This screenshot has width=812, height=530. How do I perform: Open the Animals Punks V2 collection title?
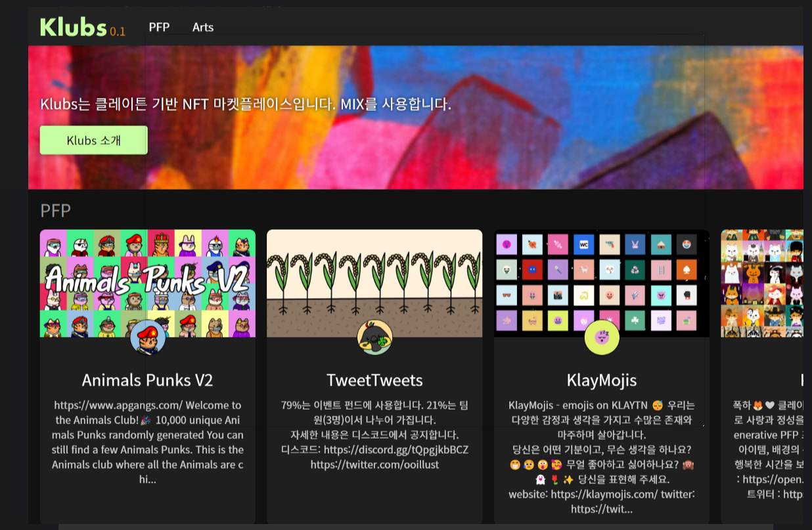147,380
